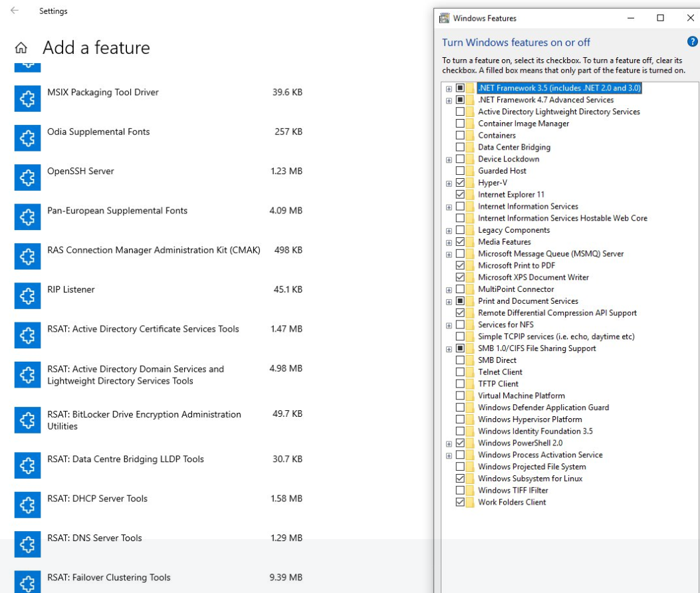Click folder icon beside Work Folders Client
Viewport: 700px width, 593px height.
[470, 503]
